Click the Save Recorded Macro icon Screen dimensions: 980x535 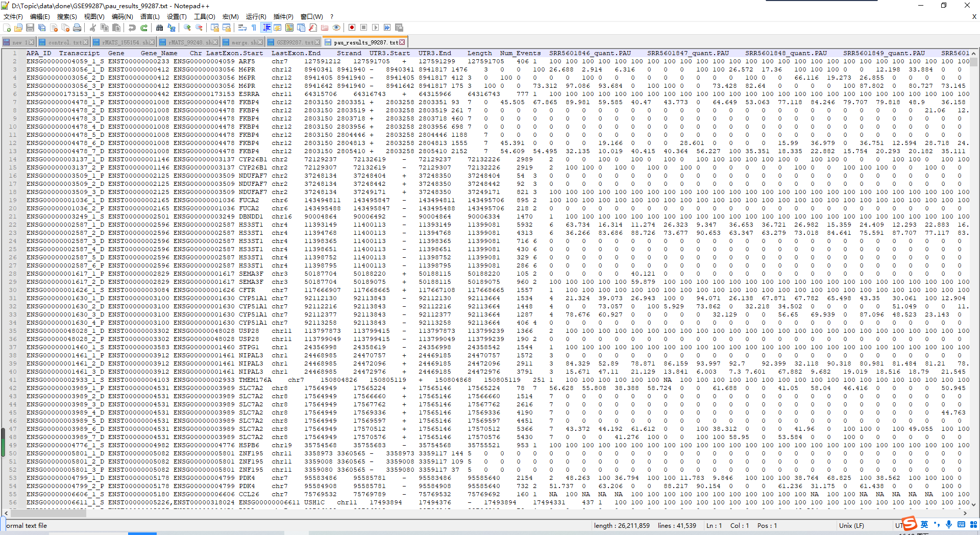click(399, 28)
